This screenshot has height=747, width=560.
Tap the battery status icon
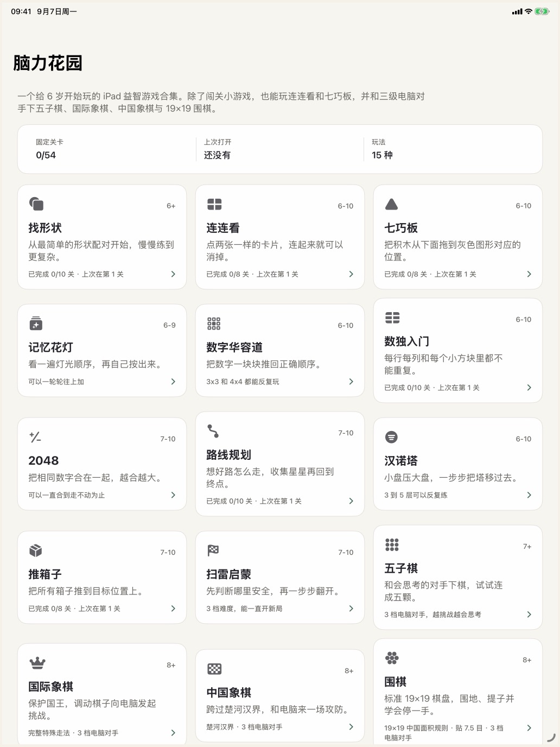click(542, 11)
